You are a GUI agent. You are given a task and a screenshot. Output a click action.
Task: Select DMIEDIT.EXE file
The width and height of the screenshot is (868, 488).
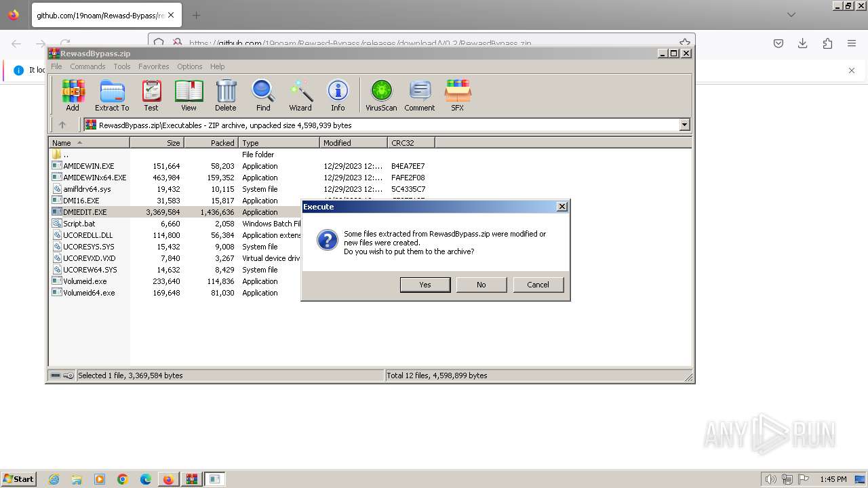tap(80, 212)
